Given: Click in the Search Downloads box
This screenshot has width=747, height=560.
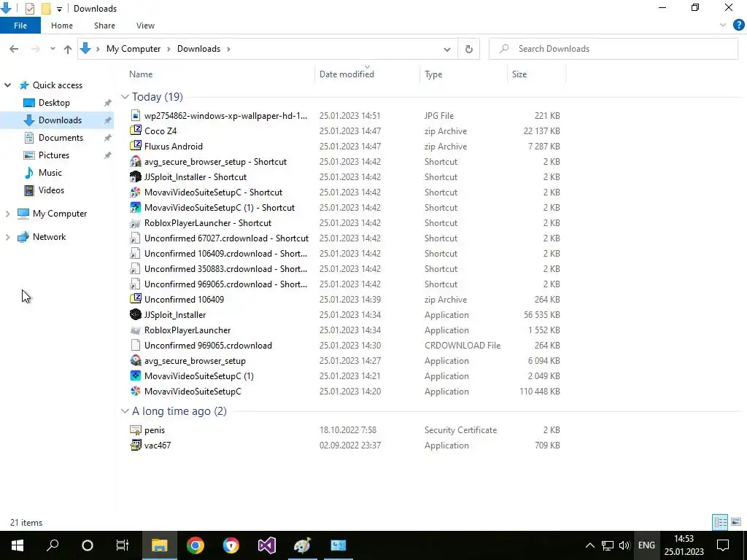Looking at the screenshot, I should [x=614, y=49].
